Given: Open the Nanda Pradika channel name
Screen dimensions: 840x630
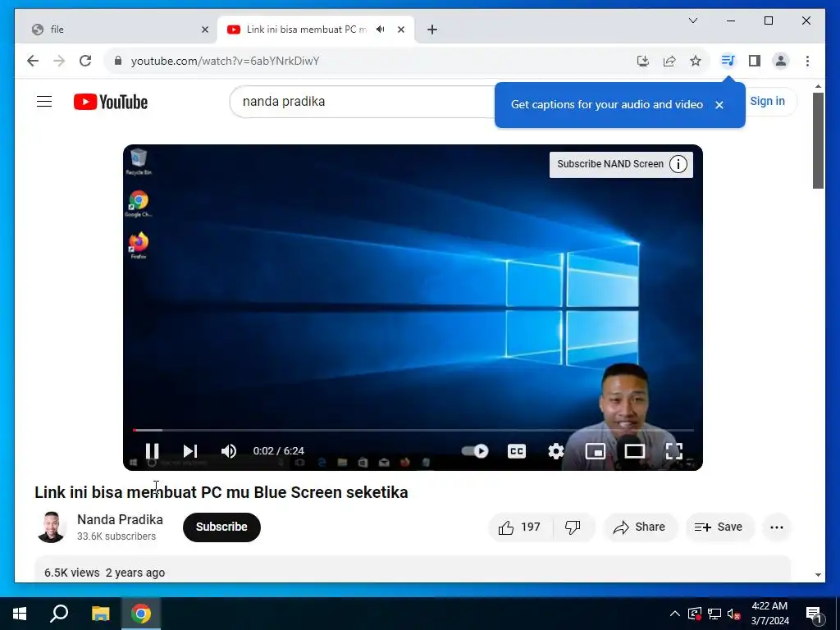Looking at the screenshot, I should tap(120, 519).
